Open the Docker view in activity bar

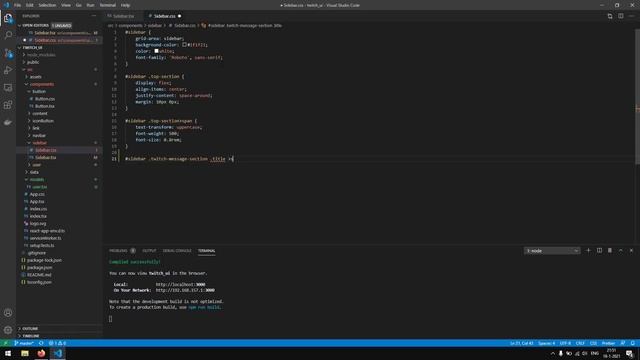tap(8, 122)
